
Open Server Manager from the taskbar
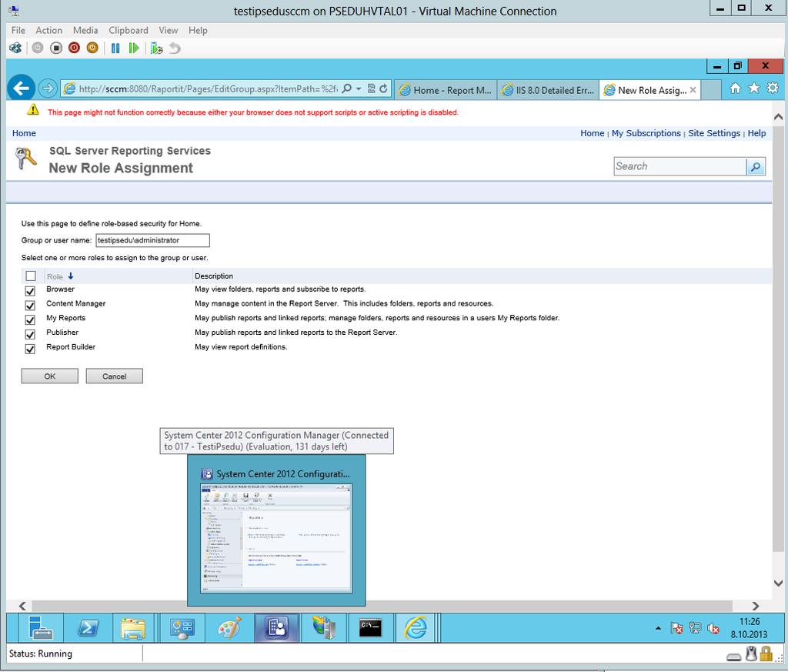point(41,628)
